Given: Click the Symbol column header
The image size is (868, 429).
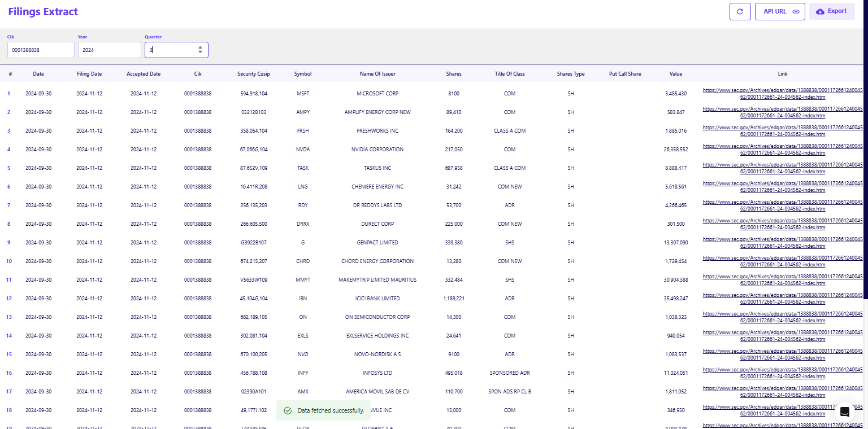Looking at the screenshot, I should [x=303, y=74].
